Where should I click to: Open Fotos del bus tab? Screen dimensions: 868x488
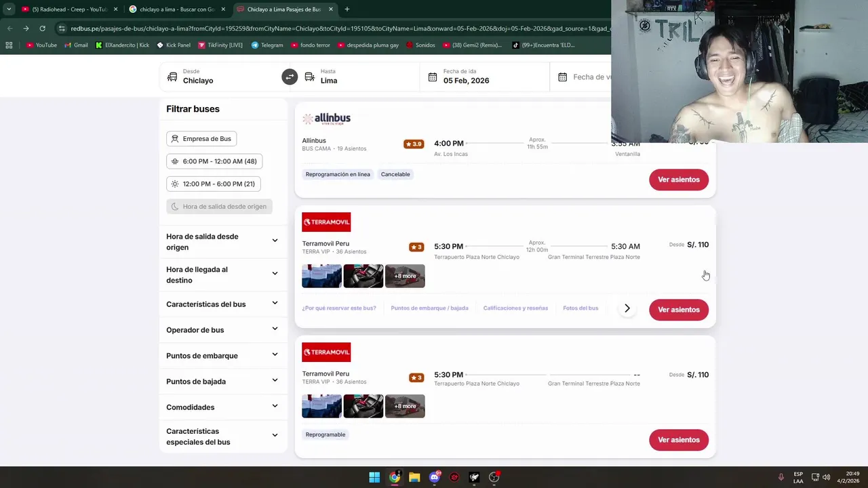click(580, 308)
